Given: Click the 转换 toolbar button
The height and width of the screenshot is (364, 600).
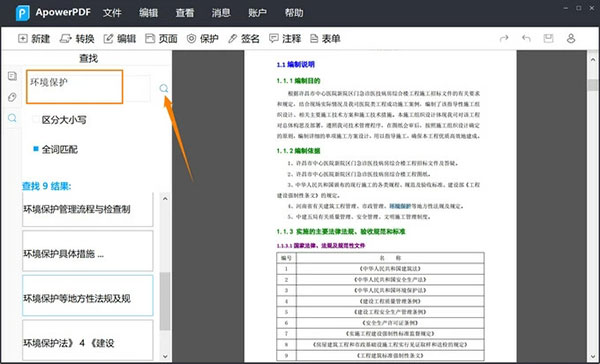Looking at the screenshot, I should (77, 39).
